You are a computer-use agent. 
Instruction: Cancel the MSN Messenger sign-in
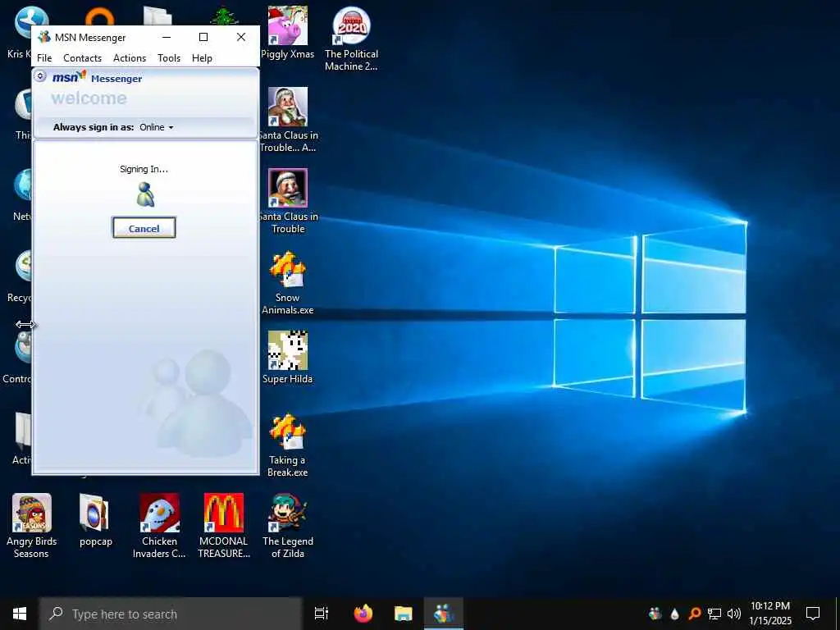point(144,228)
